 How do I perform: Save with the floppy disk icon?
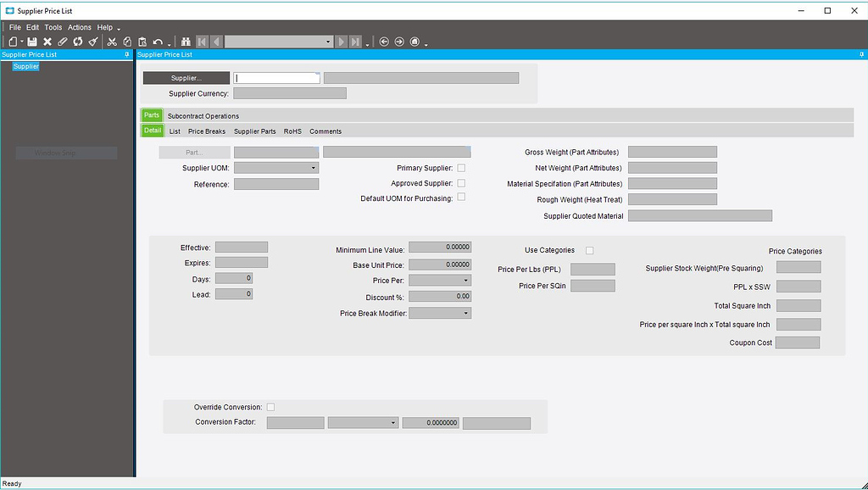tap(32, 42)
